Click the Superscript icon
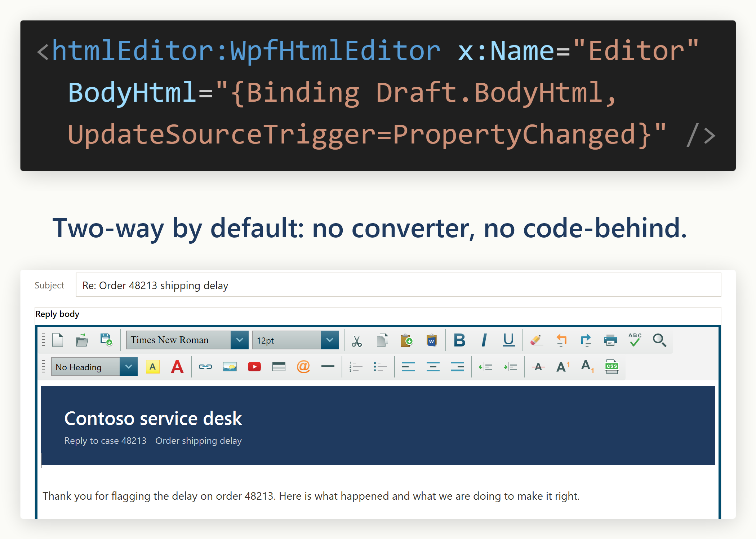The height and width of the screenshot is (539, 756). pyautogui.click(x=563, y=367)
